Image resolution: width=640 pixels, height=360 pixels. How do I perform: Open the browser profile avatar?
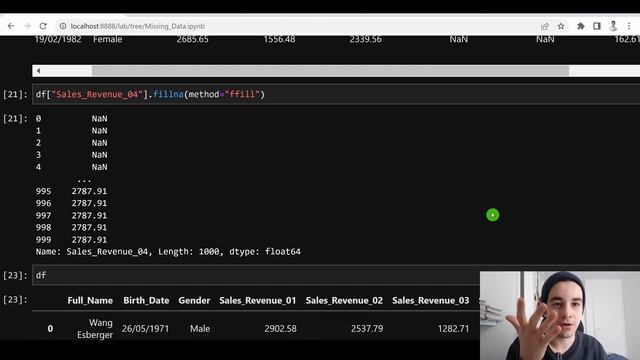pyautogui.click(x=613, y=26)
